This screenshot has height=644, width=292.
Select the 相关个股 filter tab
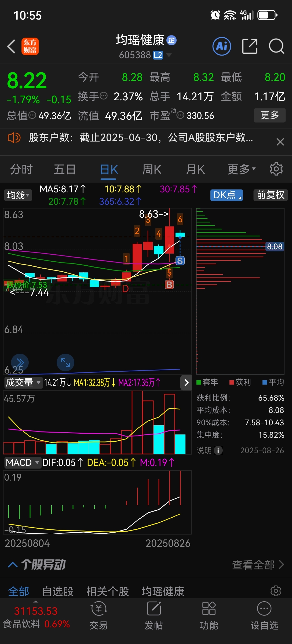[108, 591]
